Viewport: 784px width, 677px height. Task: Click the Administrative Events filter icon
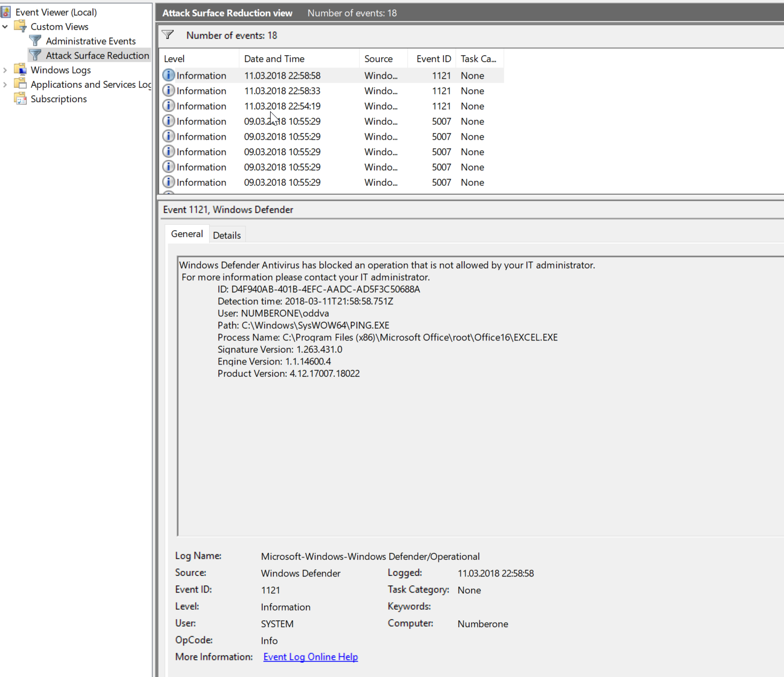(35, 41)
